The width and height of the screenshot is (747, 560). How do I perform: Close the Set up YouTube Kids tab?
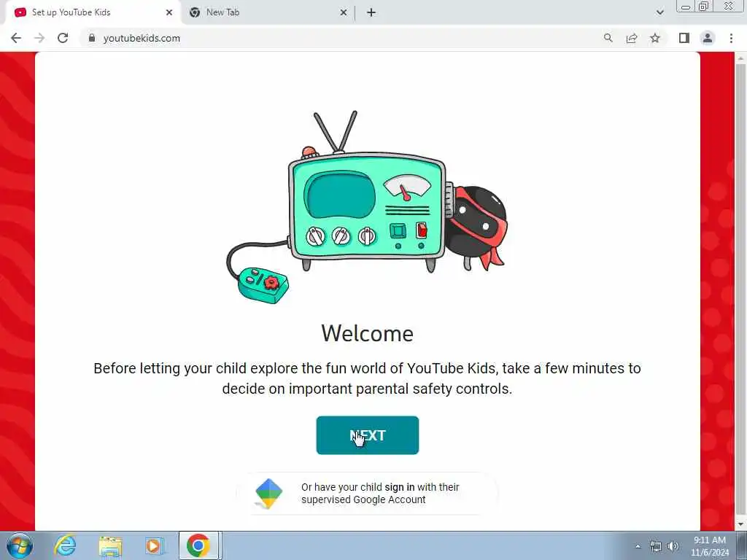pos(169,12)
